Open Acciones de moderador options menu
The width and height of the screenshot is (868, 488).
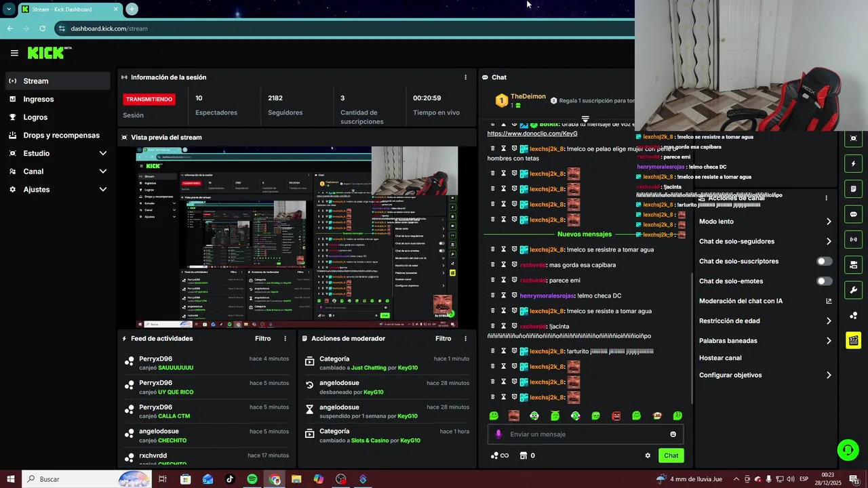465,338
